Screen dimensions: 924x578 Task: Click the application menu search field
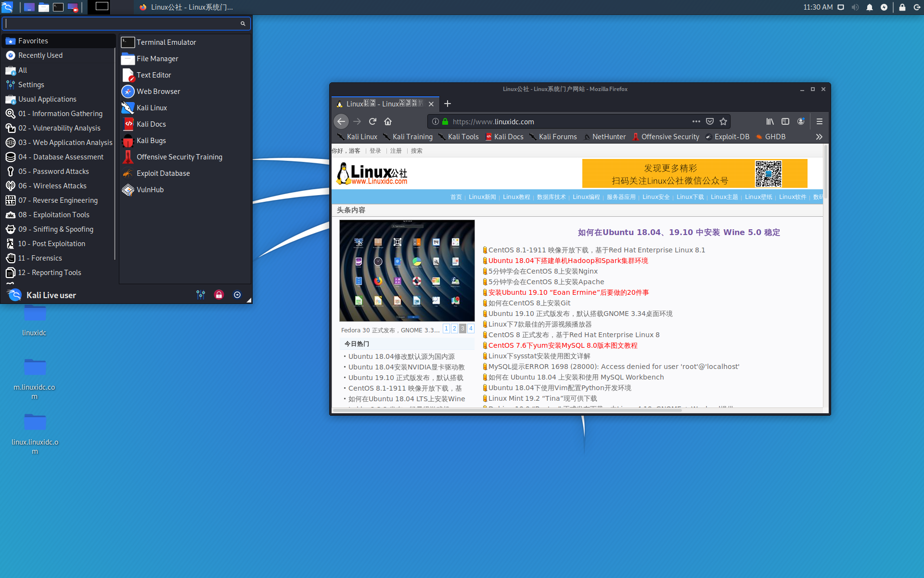(126, 23)
